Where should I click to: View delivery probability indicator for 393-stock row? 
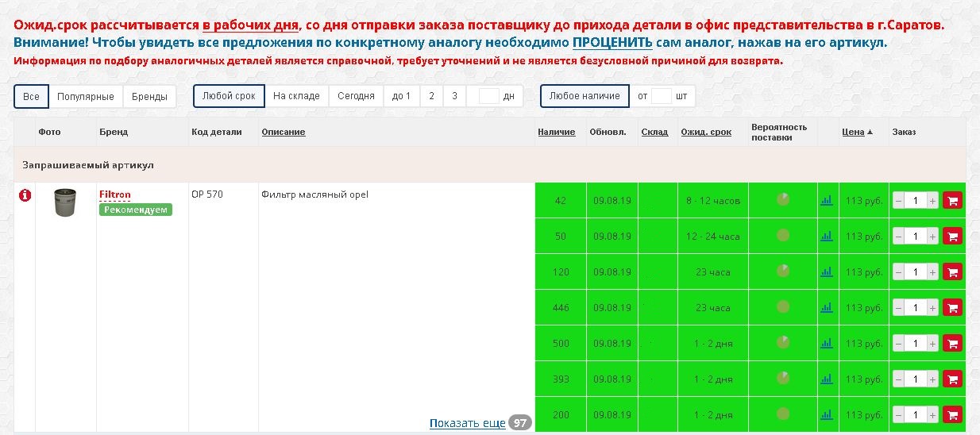783,378
